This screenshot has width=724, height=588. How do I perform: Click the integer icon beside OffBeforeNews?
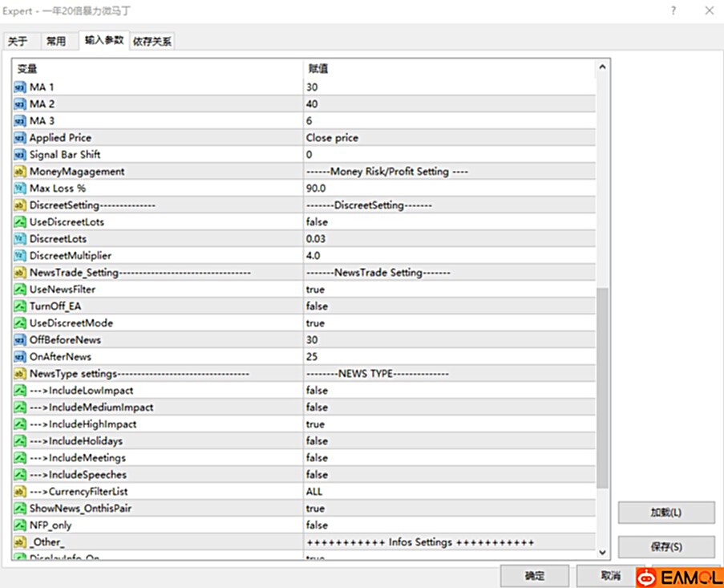click(20, 340)
